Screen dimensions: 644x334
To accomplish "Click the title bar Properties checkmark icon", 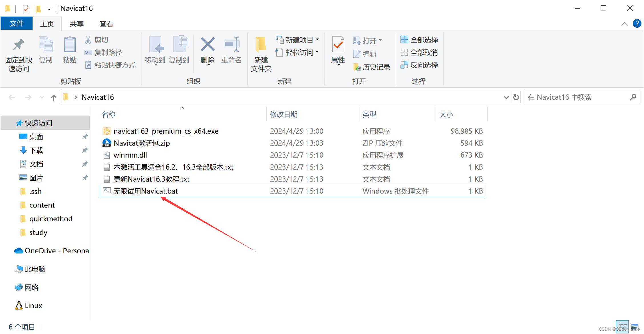I will coord(26,9).
